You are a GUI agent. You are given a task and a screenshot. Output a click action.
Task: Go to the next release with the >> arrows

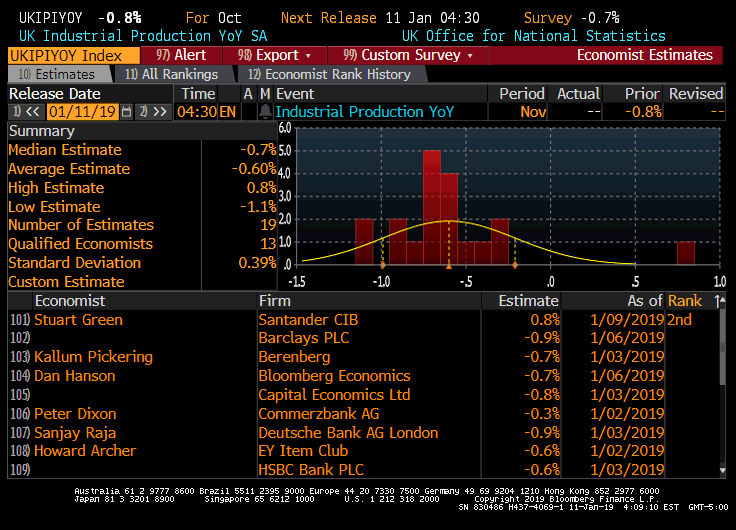coord(153,112)
